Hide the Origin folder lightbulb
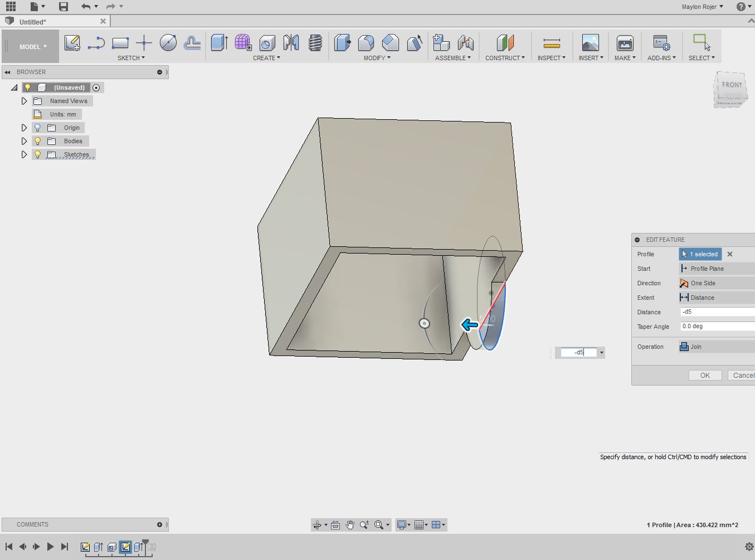 pyautogui.click(x=38, y=128)
